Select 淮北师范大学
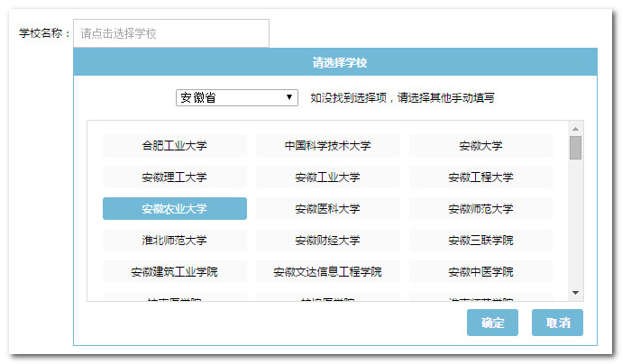 (175, 240)
